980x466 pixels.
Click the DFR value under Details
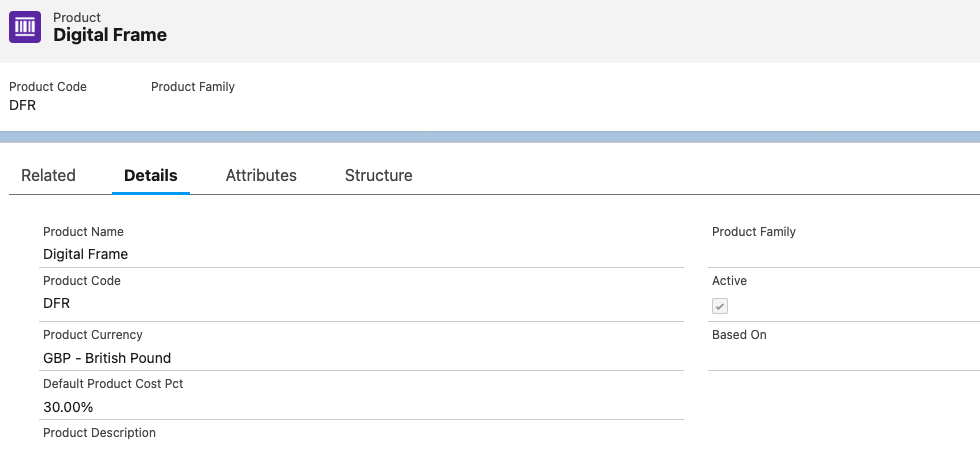[x=57, y=303]
